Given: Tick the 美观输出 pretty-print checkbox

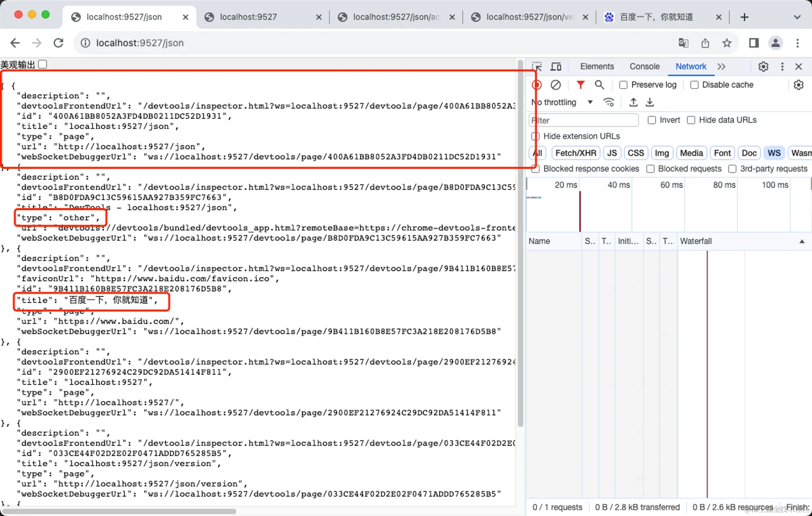Looking at the screenshot, I should 43,65.
